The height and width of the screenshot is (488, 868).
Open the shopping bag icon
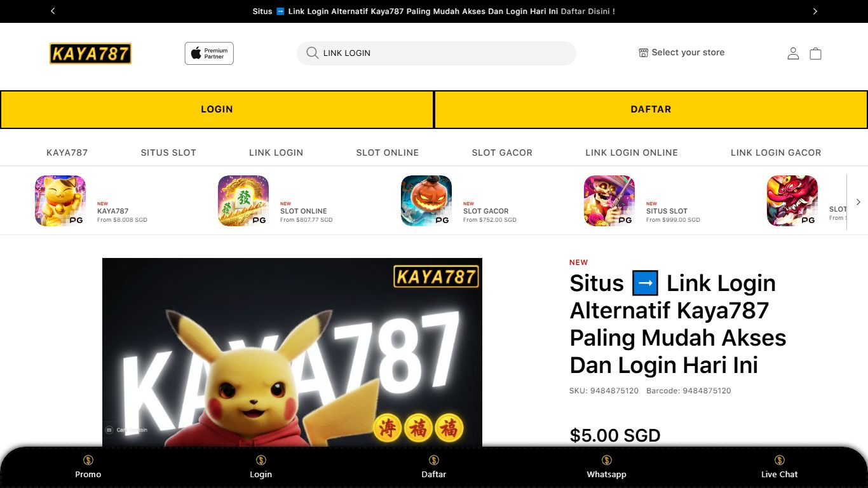click(x=816, y=53)
